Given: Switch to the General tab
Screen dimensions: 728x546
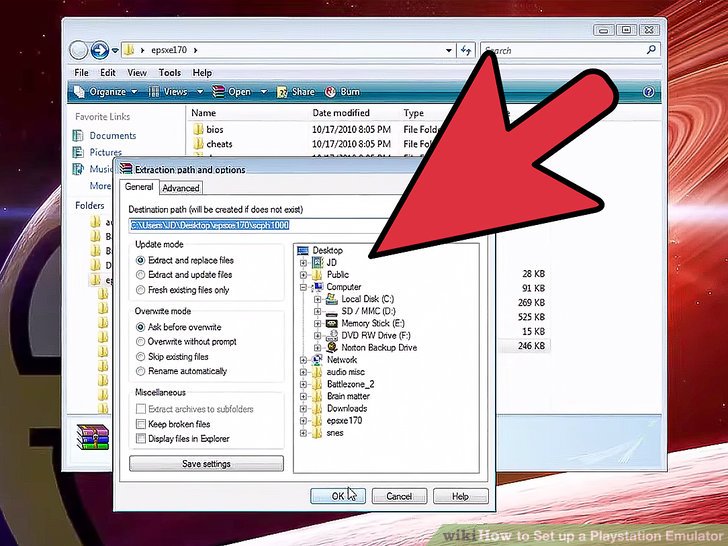Looking at the screenshot, I should click(139, 187).
